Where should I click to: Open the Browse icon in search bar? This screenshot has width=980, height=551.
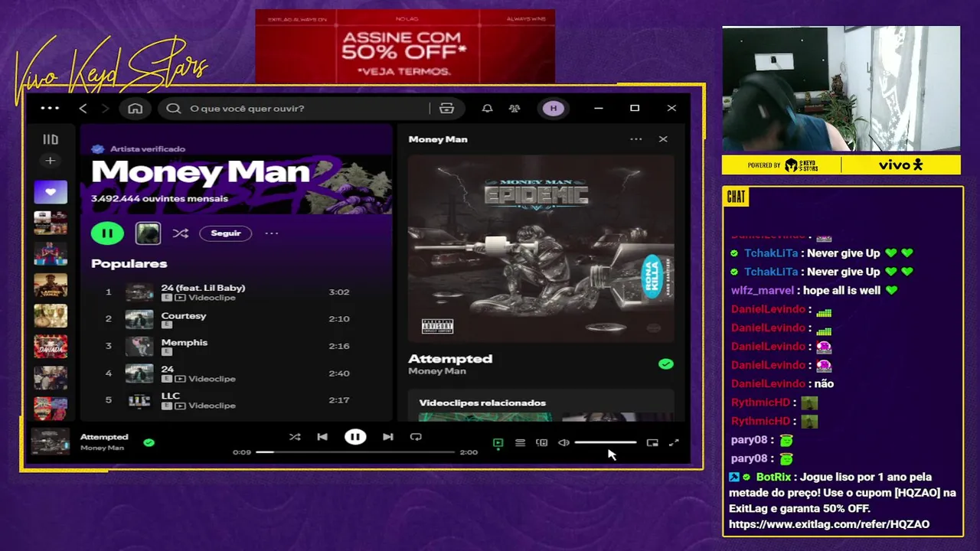point(446,109)
